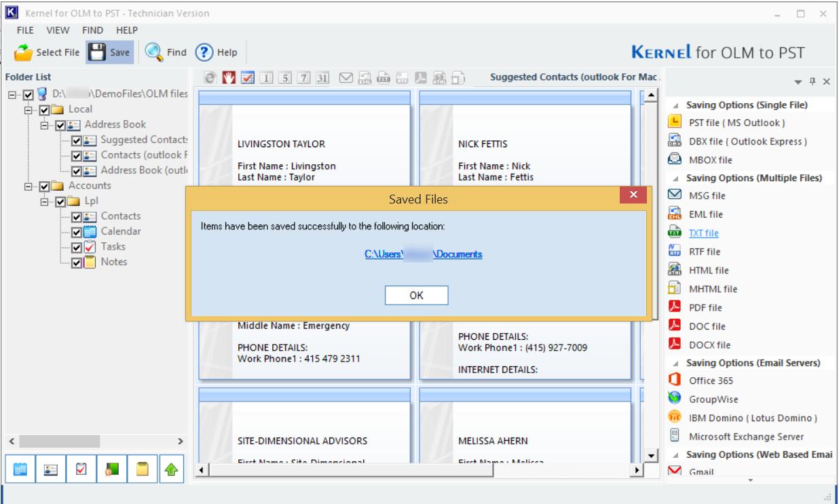Toggle the Address Book folder checkbox

click(60, 125)
